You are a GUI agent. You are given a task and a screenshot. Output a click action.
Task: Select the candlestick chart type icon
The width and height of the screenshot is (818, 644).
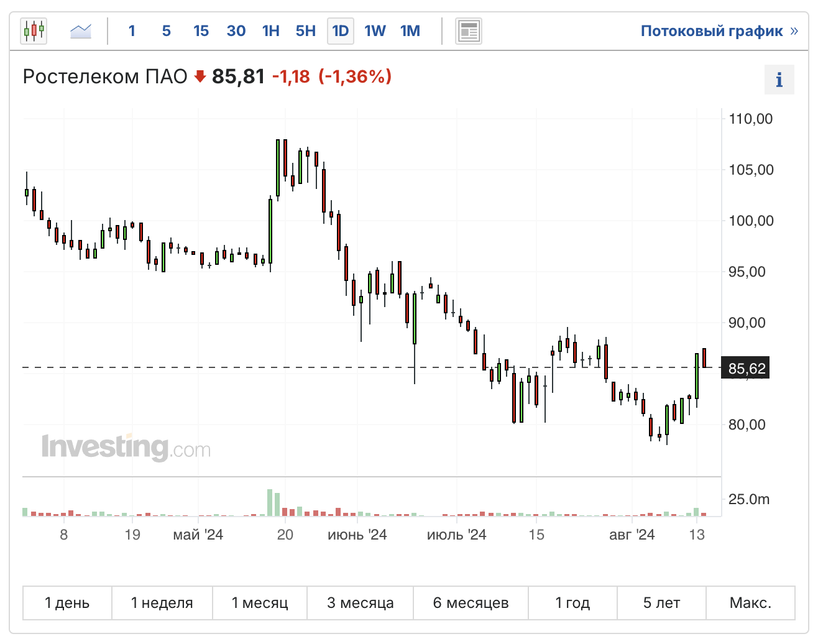(34, 30)
